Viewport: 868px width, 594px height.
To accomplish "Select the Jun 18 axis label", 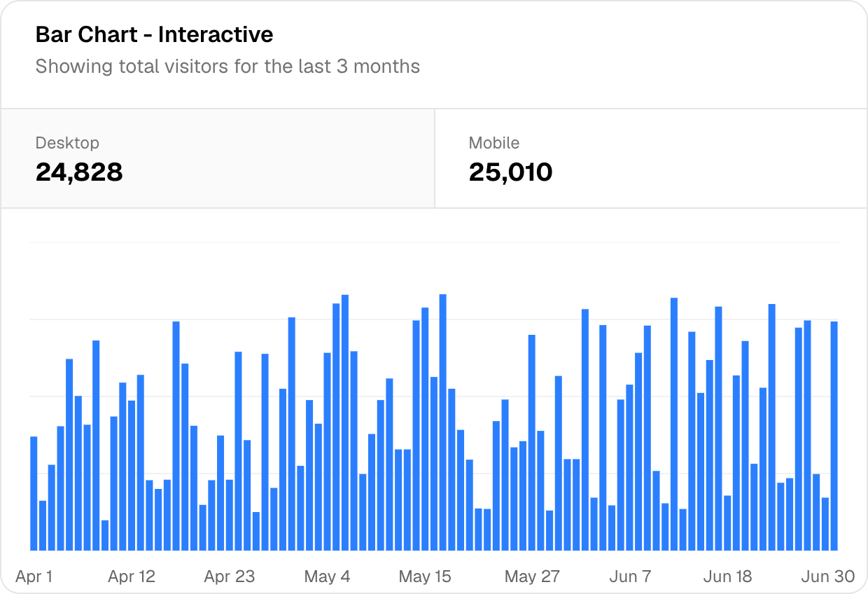I will (727, 576).
